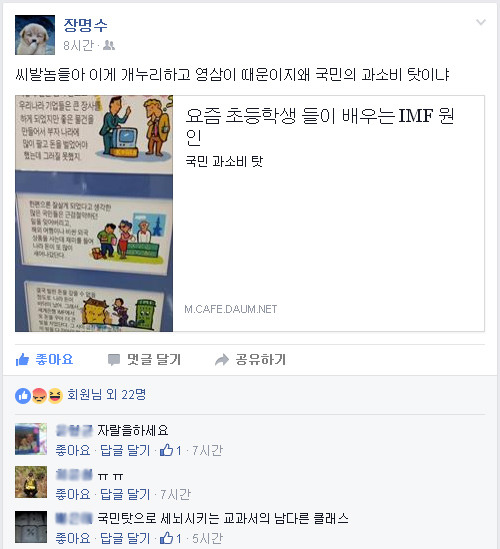Image resolution: width=500 pixels, height=549 pixels.
Task: Open the poster name link at top
Action: point(85,25)
